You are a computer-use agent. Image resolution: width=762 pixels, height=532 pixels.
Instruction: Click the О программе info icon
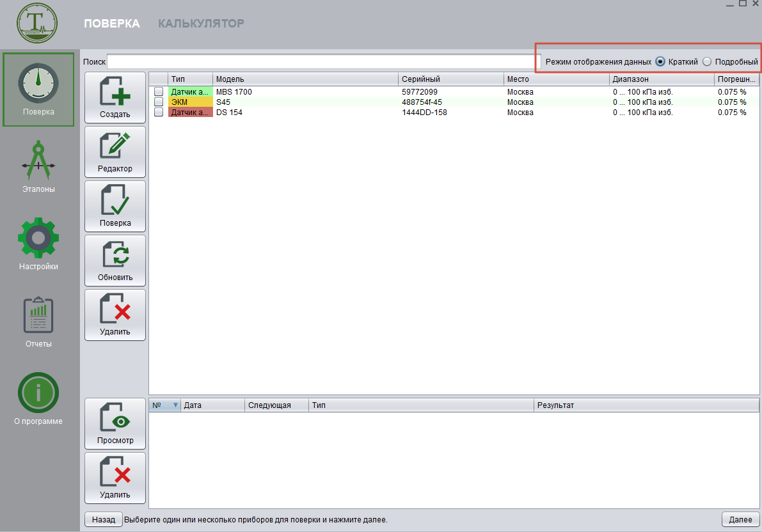(38, 393)
